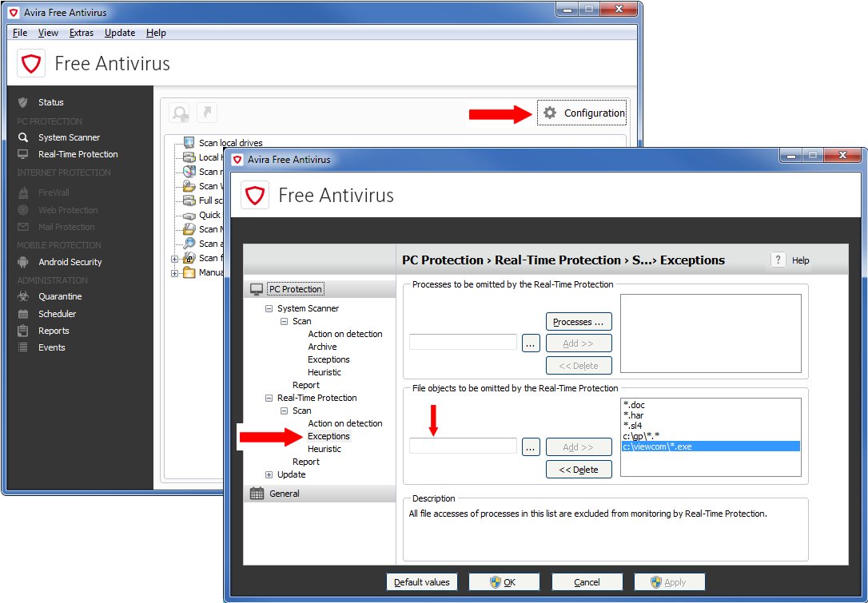Click the Default values button
Viewport: 868px width, 603px height.
click(x=422, y=582)
